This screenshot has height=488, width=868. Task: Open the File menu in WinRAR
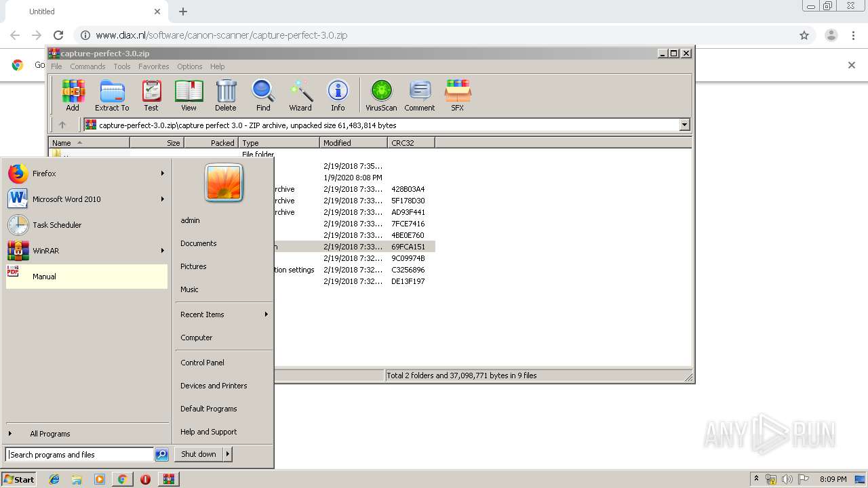56,66
